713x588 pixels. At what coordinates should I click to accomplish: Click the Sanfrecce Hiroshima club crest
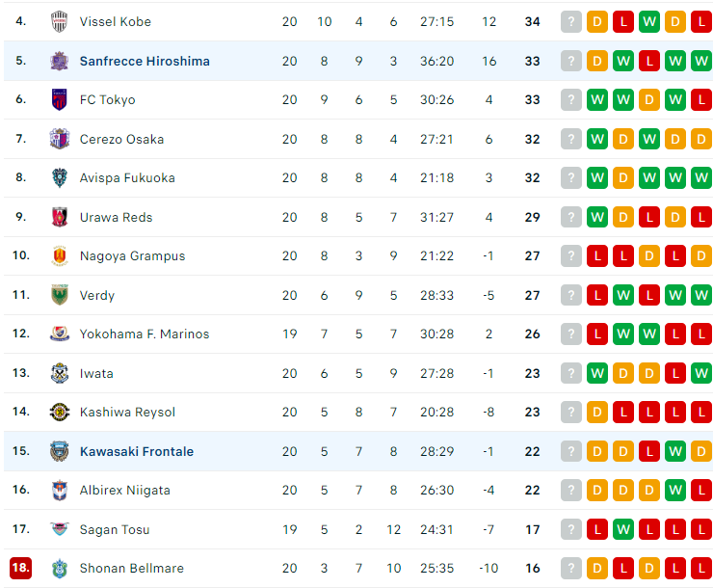[x=59, y=61]
